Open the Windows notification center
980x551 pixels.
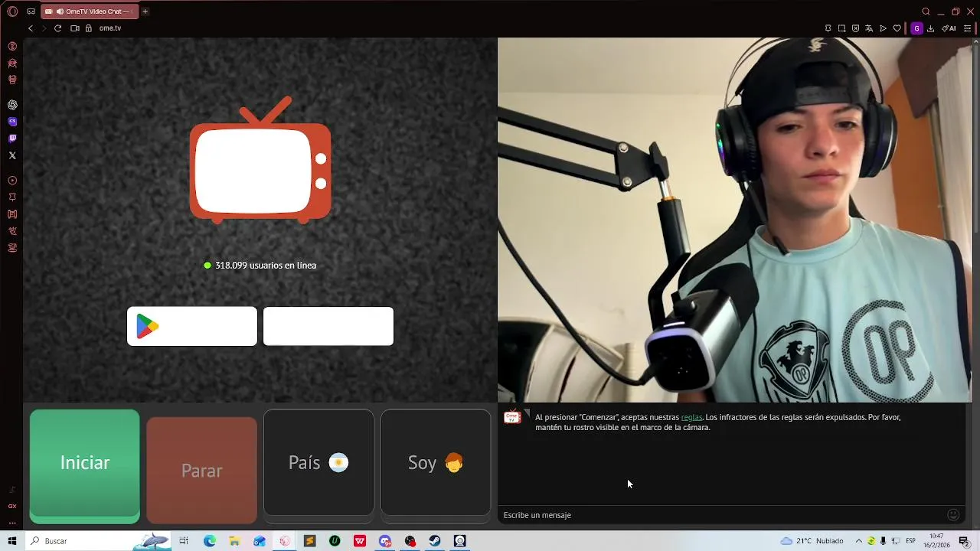click(x=965, y=541)
